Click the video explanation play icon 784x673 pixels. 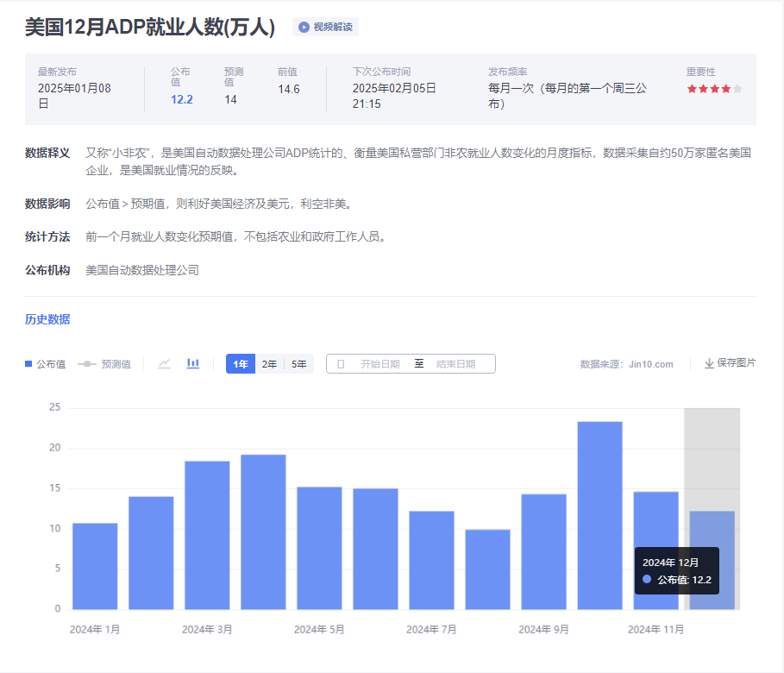pos(304,27)
